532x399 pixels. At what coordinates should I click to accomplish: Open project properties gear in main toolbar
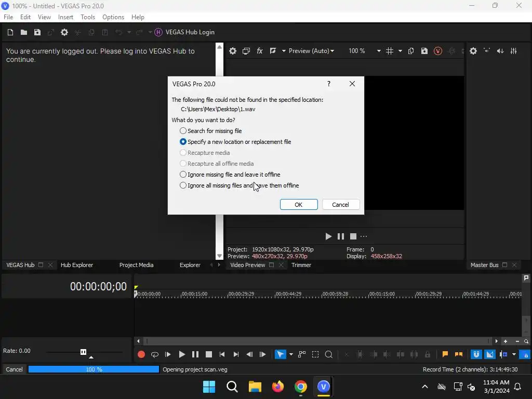(x=64, y=32)
